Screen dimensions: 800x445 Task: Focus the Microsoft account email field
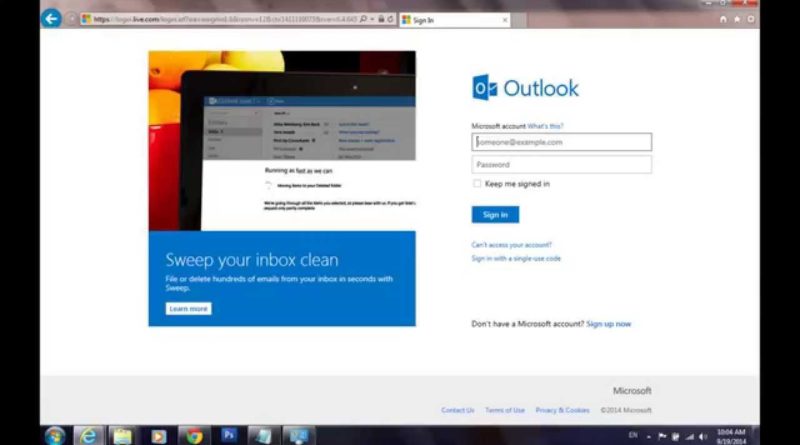click(x=561, y=142)
